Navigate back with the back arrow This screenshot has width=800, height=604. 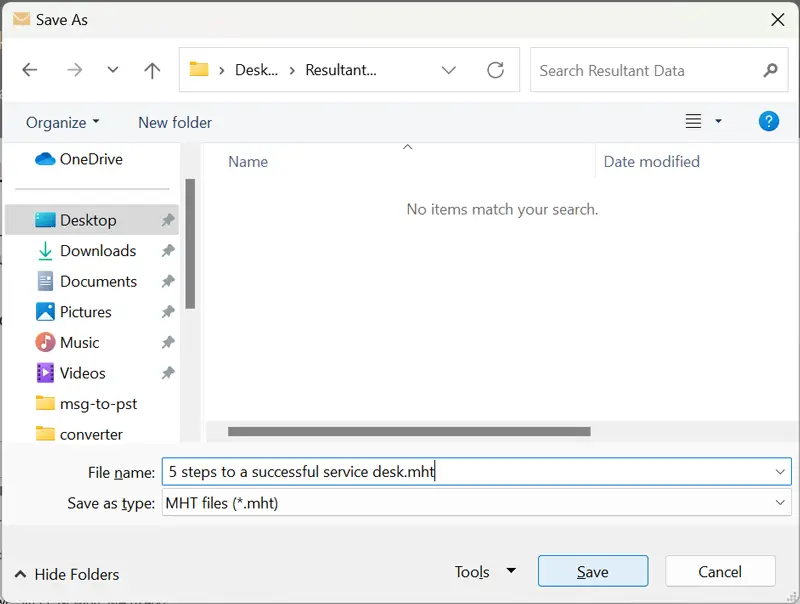[x=30, y=70]
